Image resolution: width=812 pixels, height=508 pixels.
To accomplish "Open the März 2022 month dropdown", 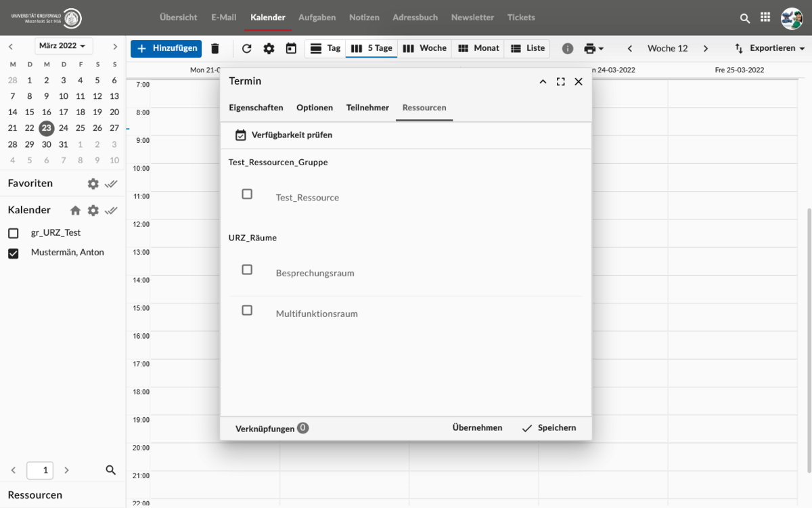I will [64, 46].
